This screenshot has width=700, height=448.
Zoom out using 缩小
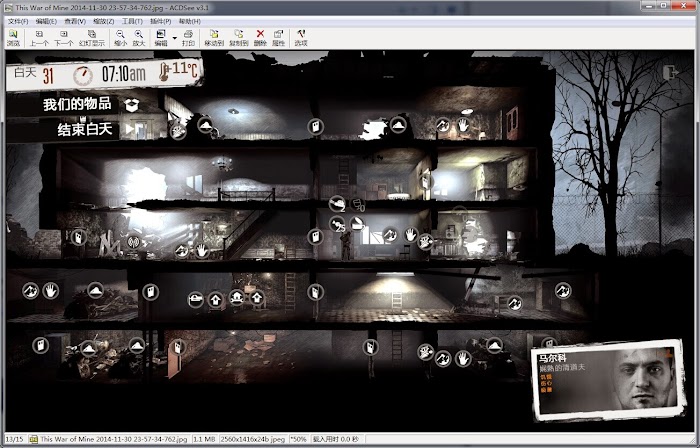121,38
